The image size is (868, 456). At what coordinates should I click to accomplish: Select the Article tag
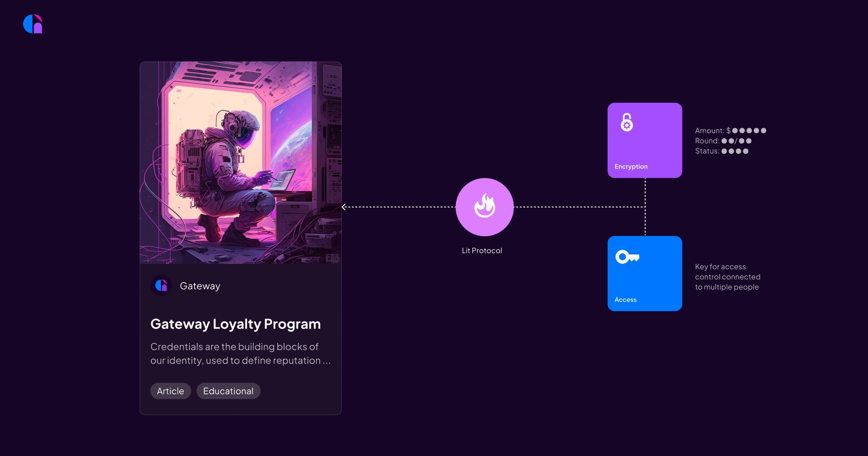[x=170, y=391]
